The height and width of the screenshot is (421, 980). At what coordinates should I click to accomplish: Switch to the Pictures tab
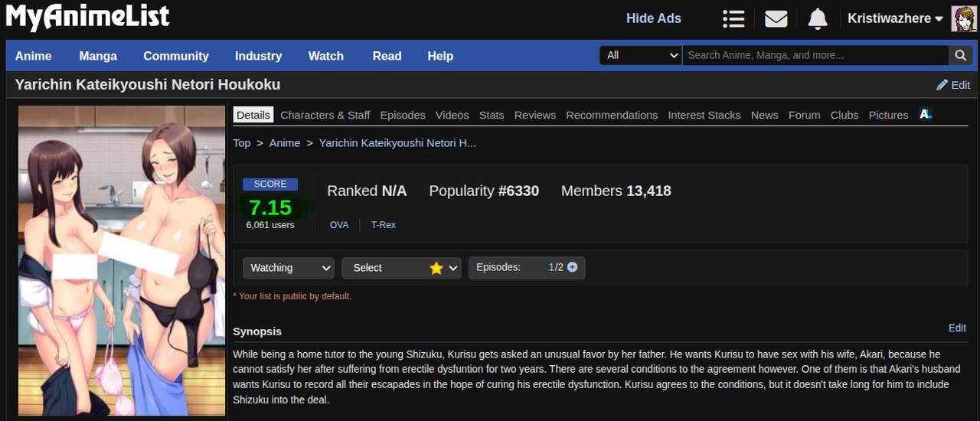pos(889,115)
